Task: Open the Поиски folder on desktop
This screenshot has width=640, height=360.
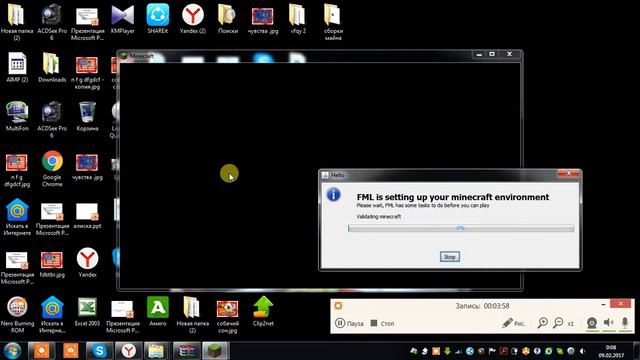Action: click(x=228, y=19)
